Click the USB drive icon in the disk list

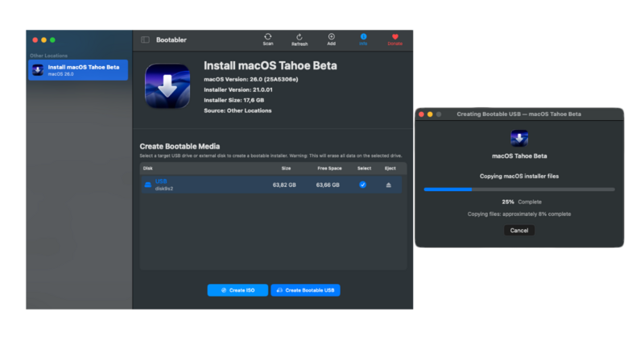tap(148, 185)
